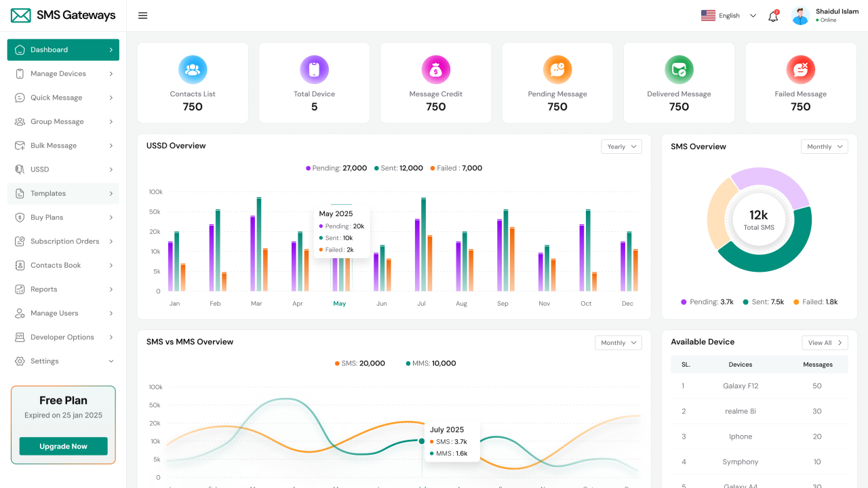The height and width of the screenshot is (488, 868).
Task: Click the Failed Message icon
Action: (x=800, y=69)
